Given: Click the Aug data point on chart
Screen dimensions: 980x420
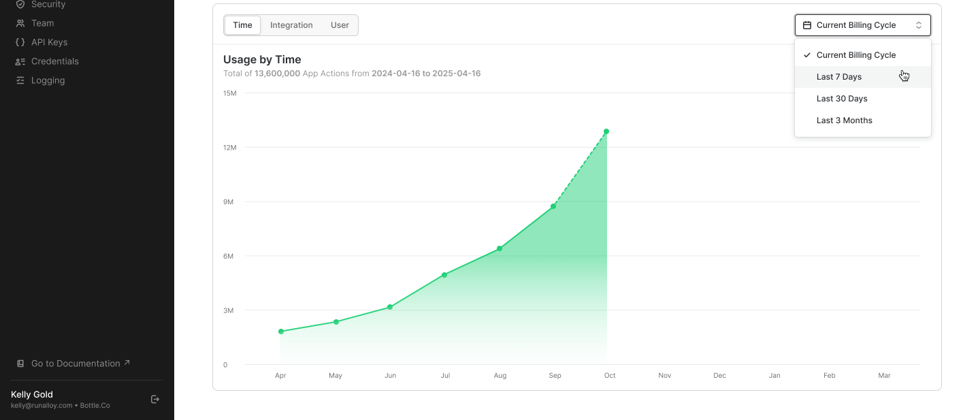Looking at the screenshot, I should (x=500, y=248).
